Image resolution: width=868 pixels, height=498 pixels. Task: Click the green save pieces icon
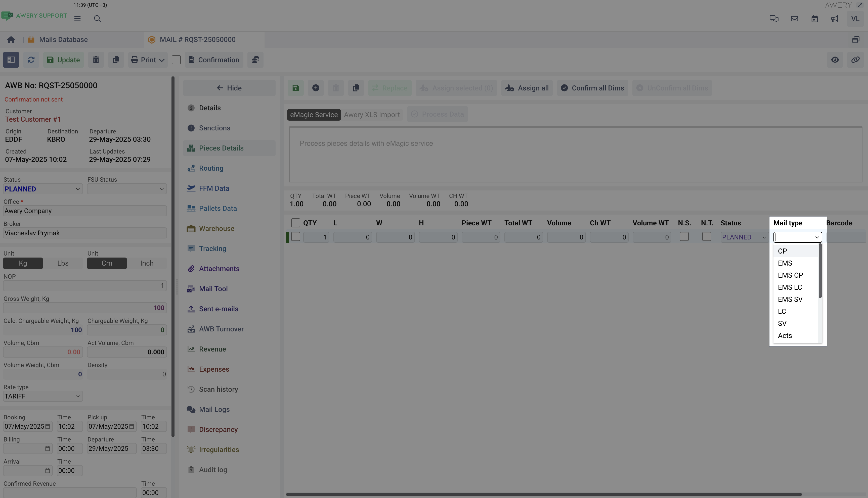(295, 88)
